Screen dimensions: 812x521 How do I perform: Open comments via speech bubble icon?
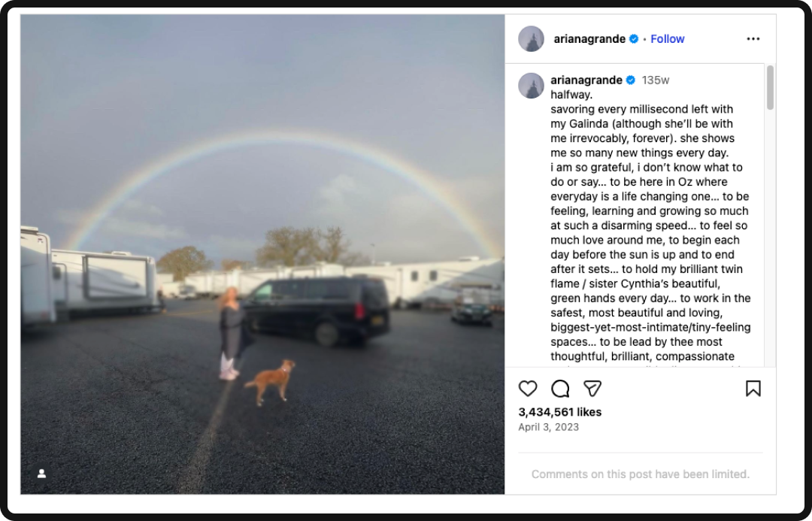tap(560, 389)
